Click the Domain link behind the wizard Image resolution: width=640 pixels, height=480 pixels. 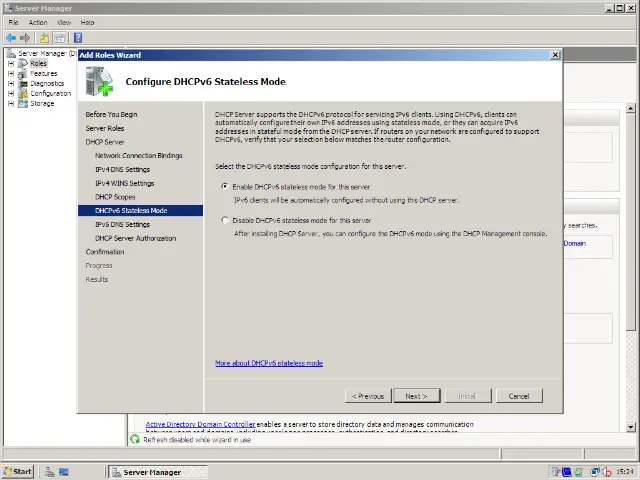(575, 243)
